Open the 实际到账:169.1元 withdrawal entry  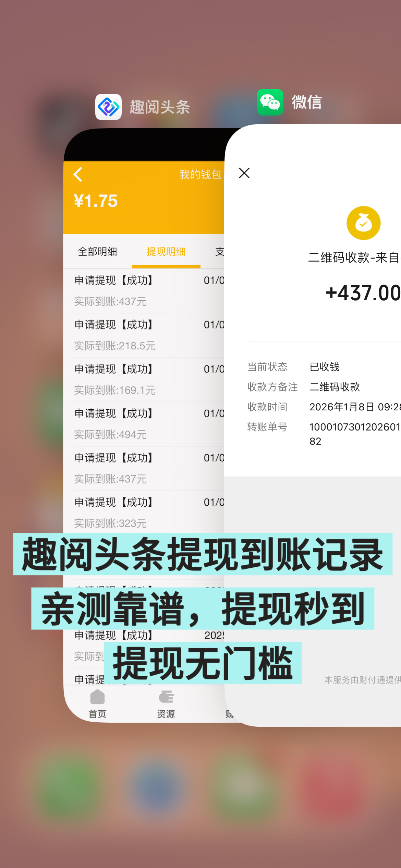point(144,380)
